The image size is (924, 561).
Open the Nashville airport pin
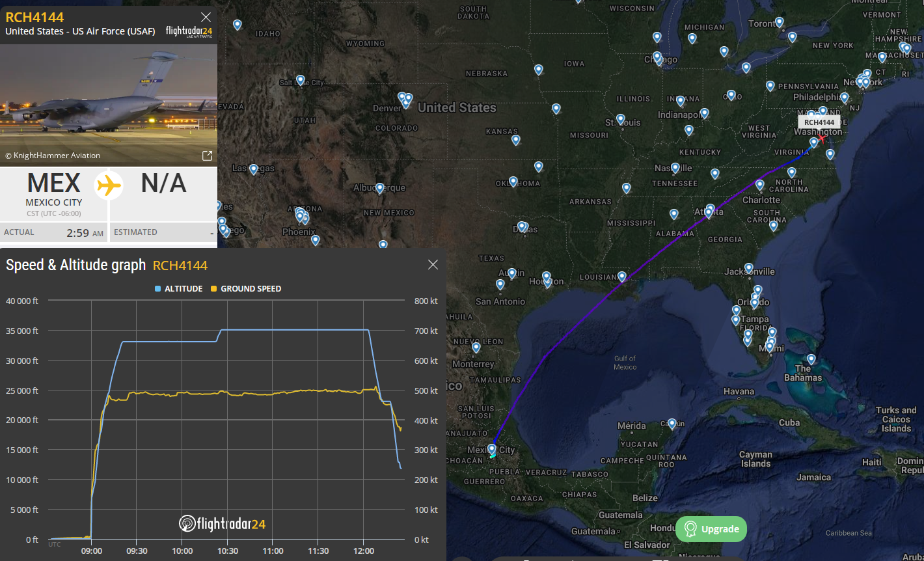click(x=675, y=168)
